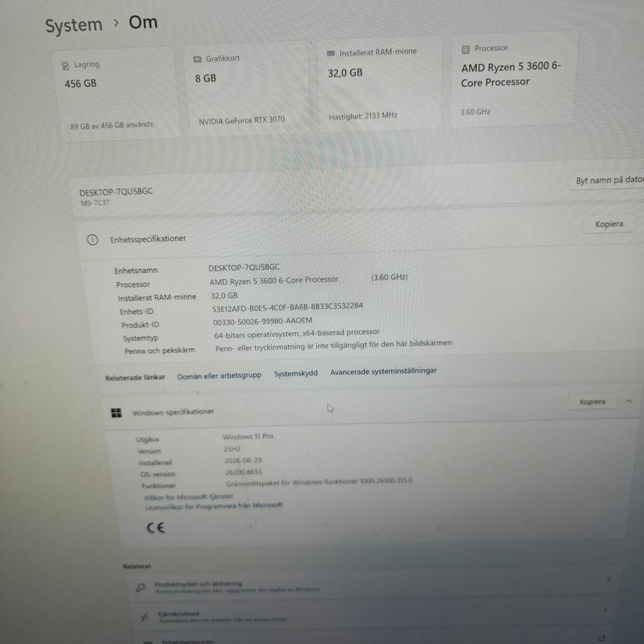Click the 89 GB av 456 GB används text

tap(111, 125)
